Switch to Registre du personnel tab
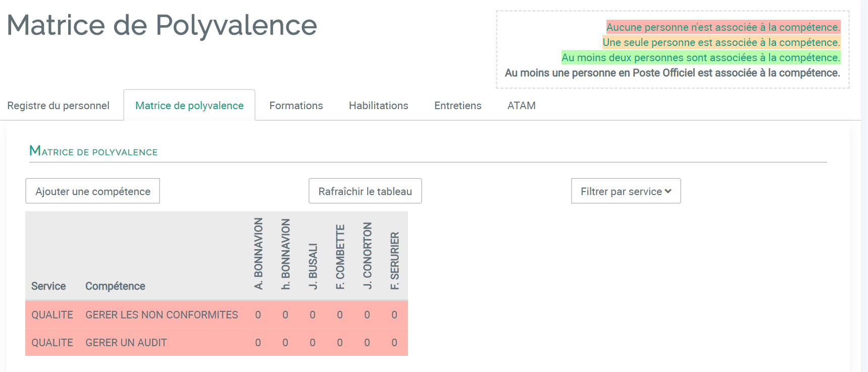This screenshot has width=868, height=372. pos(58,106)
